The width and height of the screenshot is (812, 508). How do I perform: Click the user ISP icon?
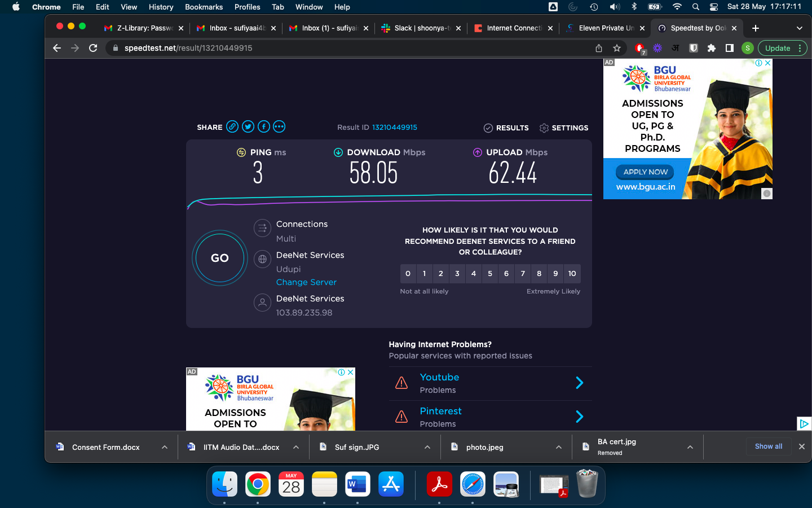[262, 303]
